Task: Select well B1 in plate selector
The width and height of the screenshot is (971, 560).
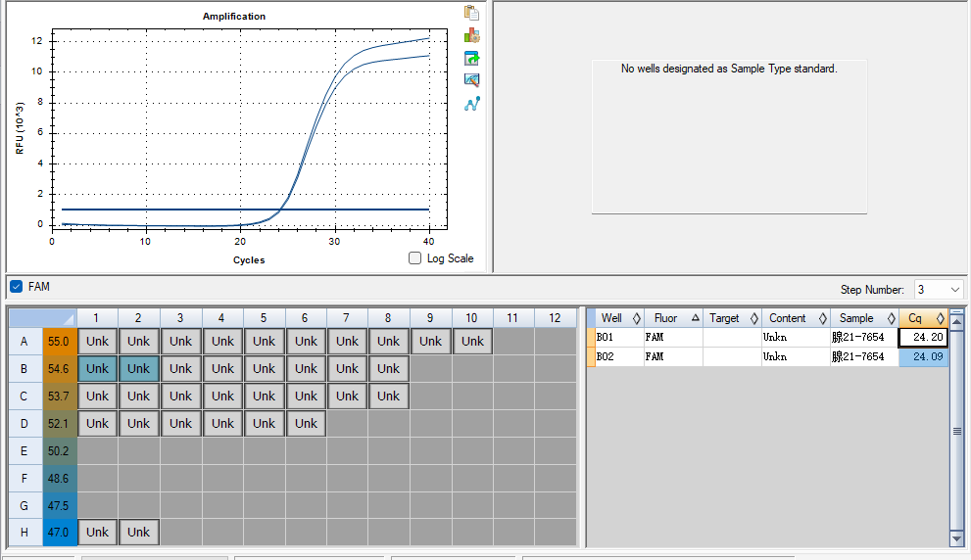Action: point(97,369)
